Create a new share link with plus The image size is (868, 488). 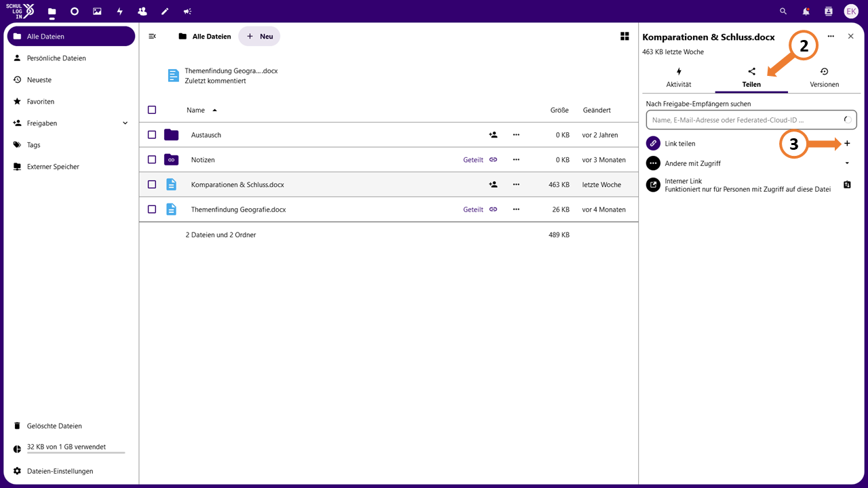click(x=847, y=144)
